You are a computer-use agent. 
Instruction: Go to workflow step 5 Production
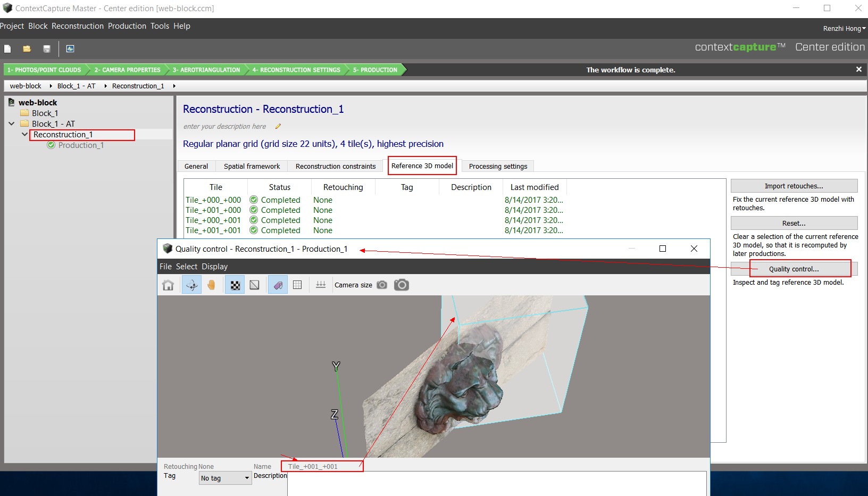click(375, 70)
